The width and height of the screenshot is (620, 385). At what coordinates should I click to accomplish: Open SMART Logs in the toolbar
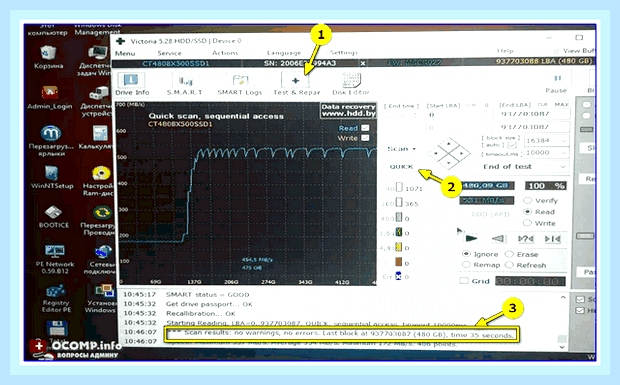pyautogui.click(x=240, y=85)
